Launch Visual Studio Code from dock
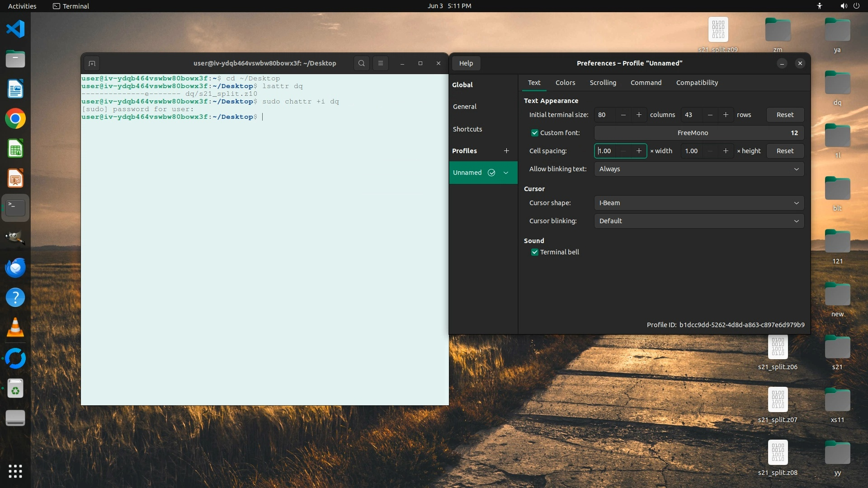Screen dimensions: 868x488 (x=15, y=29)
